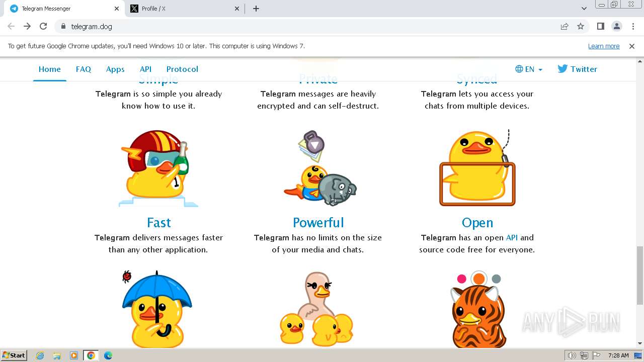Screen dimensions: 644x362
Task: Launch Microsoft Edge from taskbar
Action: click(x=108, y=355)
